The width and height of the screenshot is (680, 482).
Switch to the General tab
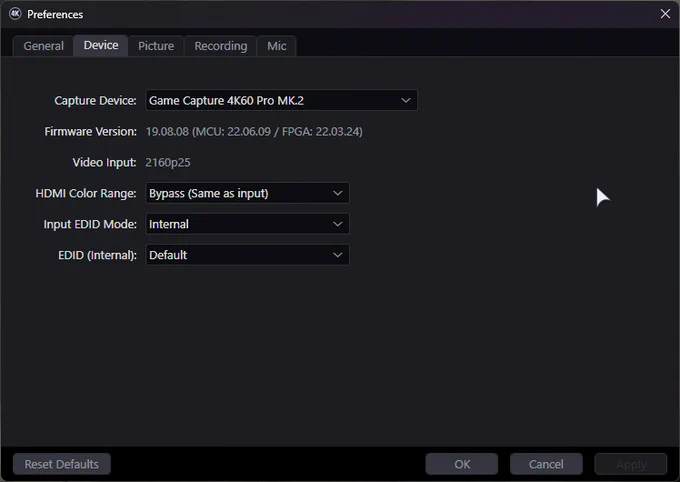43,46
